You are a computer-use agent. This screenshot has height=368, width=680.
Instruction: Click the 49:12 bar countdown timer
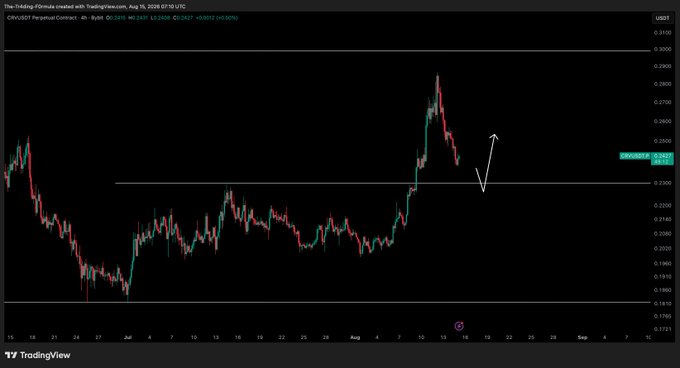661,162
